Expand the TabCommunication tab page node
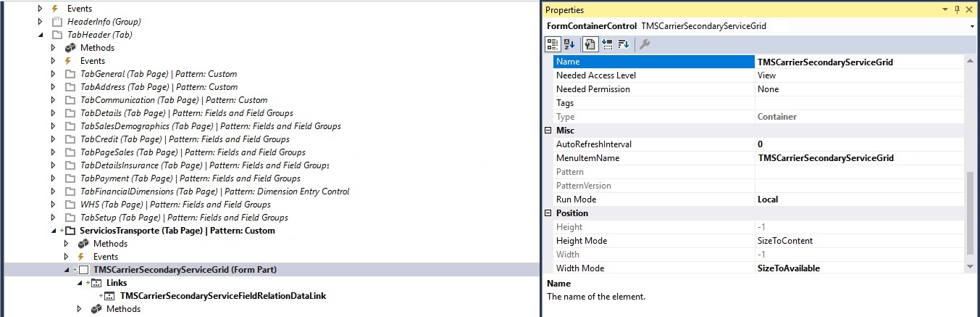Viewport: 980px width, 317px height. (54, 100)
